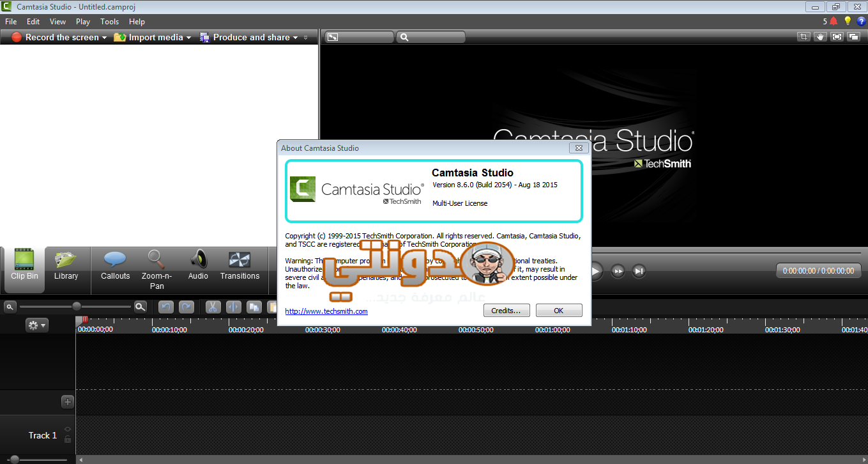Click the 0:00:00;00 / 0:00:00;00 time display
Viewport: 868px width, 464px height.
(x=818, y=271)
